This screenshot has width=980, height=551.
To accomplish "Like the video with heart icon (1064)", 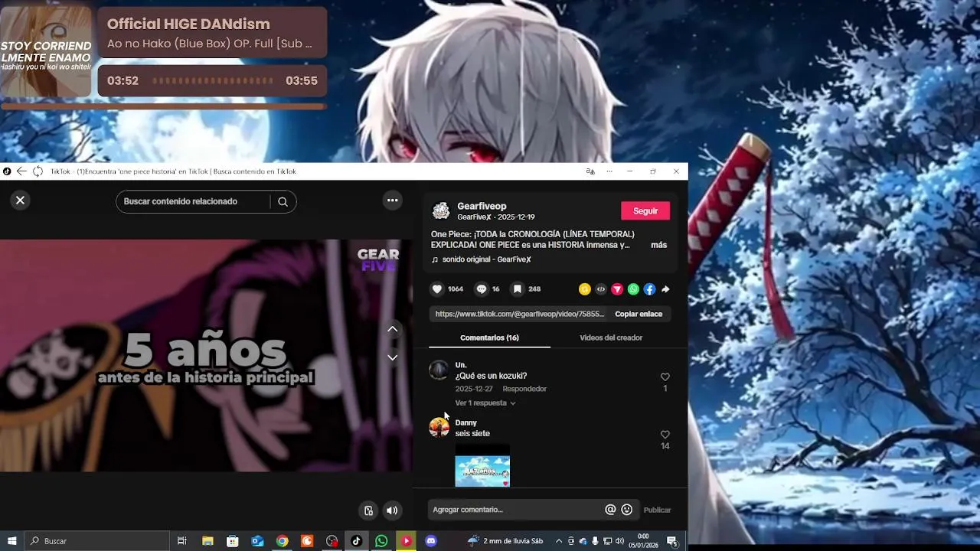I will (x=437, y=289).
